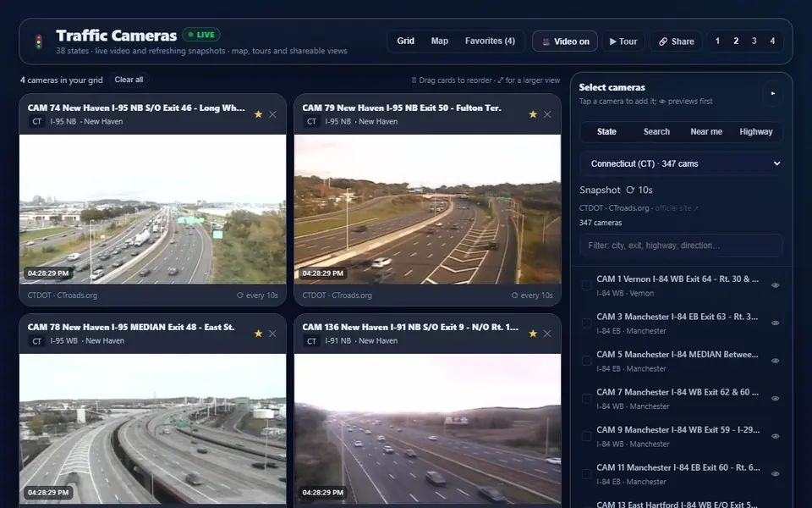Preview CAM 3 Manchester with eye icon

click(x=776, y=323)
